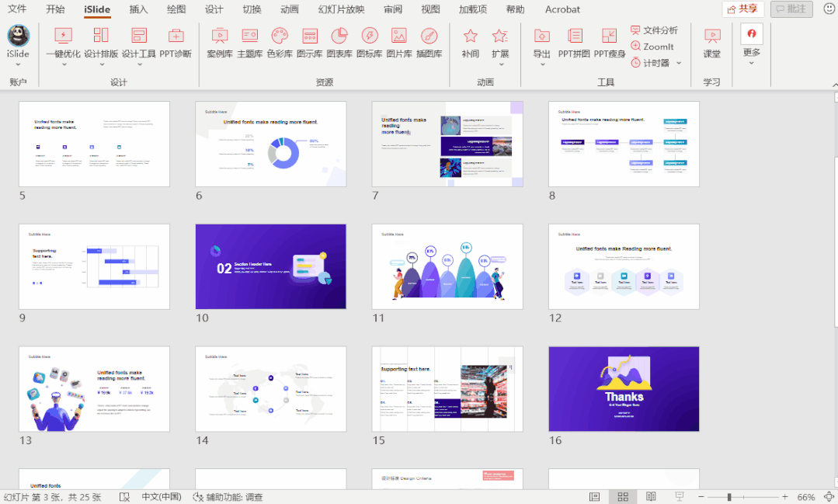Click the 66% zoom level

pyautogui.click(x=806, y=496)
